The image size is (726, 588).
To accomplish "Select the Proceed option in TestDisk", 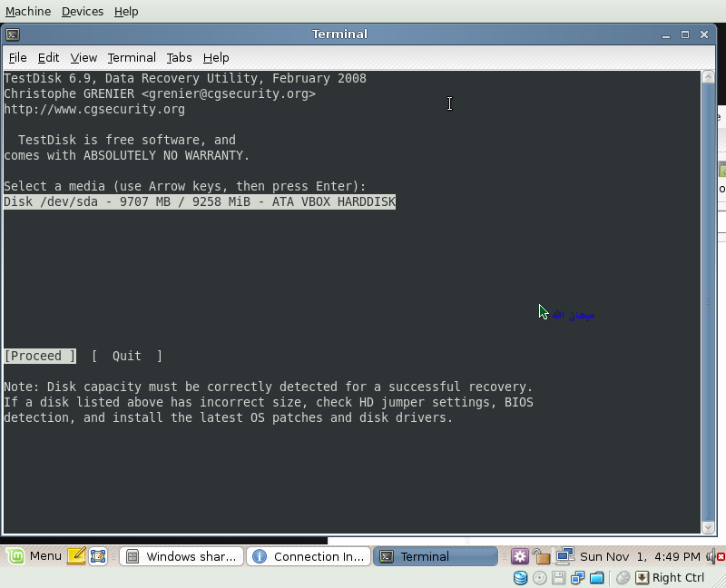I will pos(40,356).
